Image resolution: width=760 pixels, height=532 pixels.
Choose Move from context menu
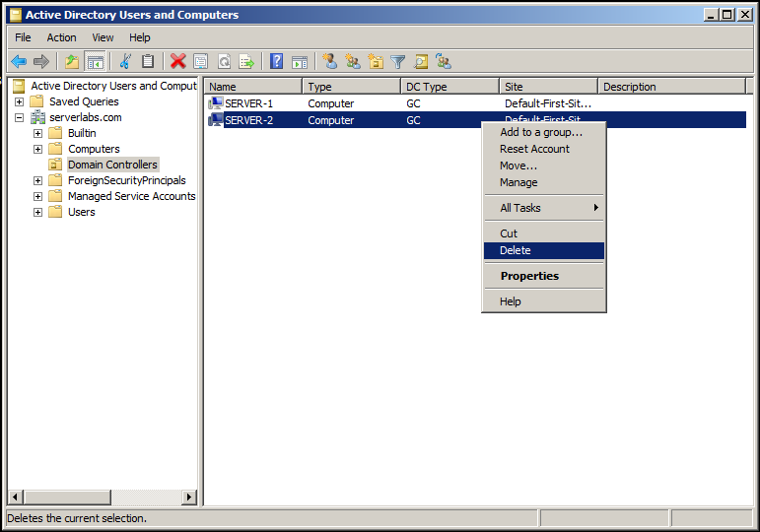[x=544, y=166]
